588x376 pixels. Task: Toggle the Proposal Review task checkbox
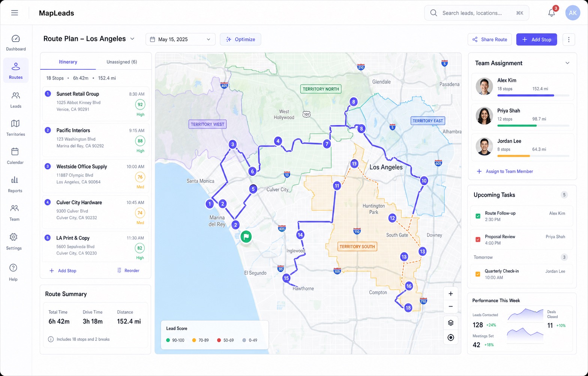pyautogui.click(x=478, y=240)
